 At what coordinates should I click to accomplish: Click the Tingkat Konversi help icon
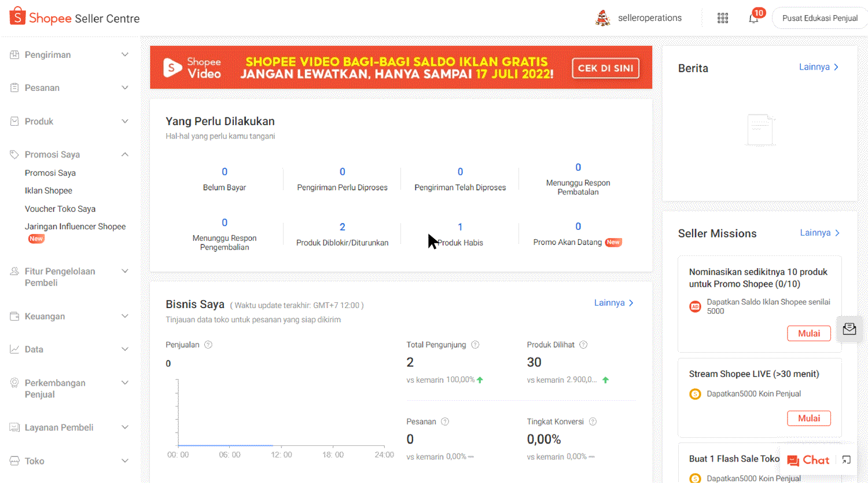pyautogui.click(x=593, y=422)
